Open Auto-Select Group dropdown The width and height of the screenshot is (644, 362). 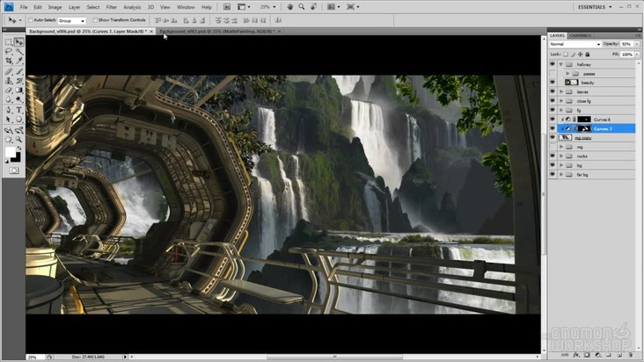coord(71,20)
